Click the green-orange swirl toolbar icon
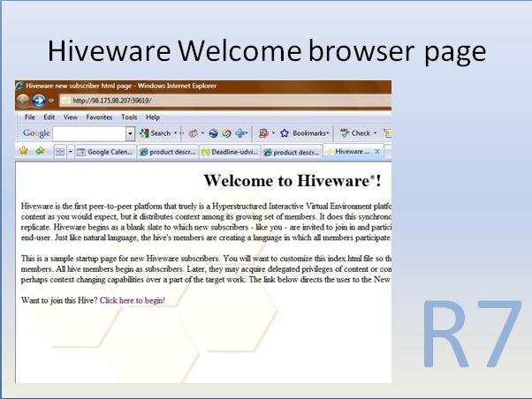The width and height of the screenshot is (532, 399). click(226, 133)
